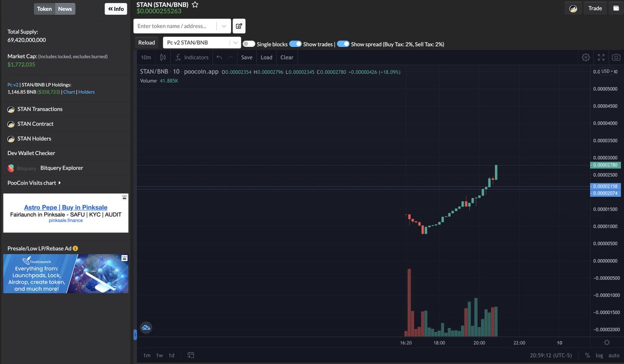This screenshot has height=364, width=624.
Task: Open the fx Indicators menu
Action: [192, 57]
